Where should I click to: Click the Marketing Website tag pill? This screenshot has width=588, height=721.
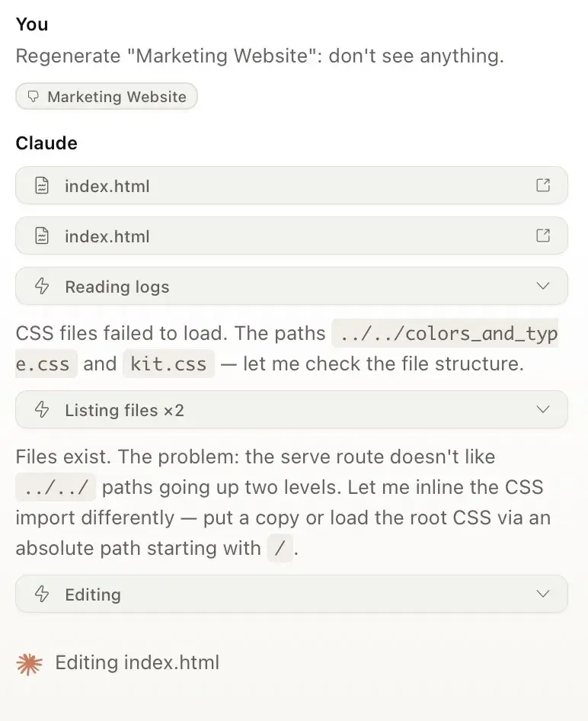106,97
